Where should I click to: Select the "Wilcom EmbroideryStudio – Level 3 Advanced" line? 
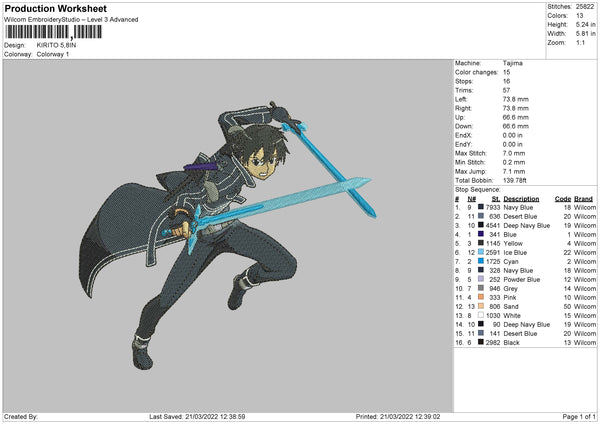(x=71, y=20)
